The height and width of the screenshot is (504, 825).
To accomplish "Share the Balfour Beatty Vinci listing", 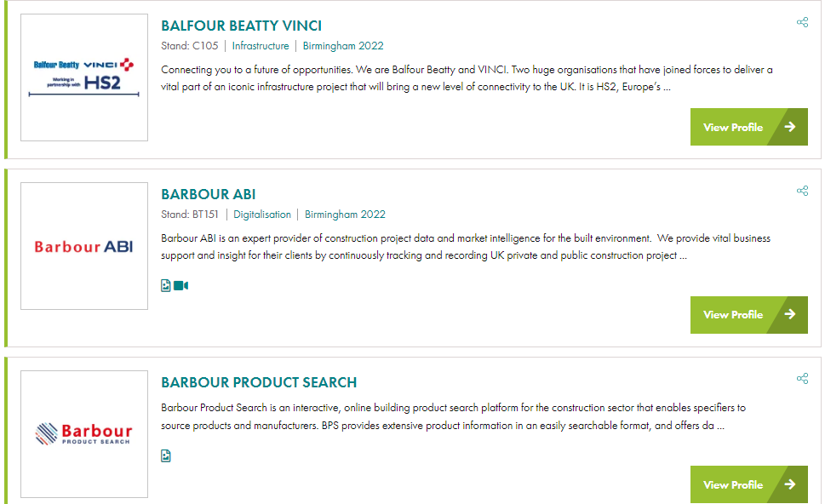I will pos(802,22).
